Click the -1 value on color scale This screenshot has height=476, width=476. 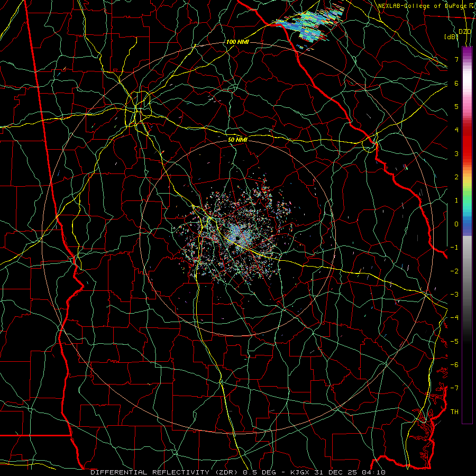click(454, 248)
